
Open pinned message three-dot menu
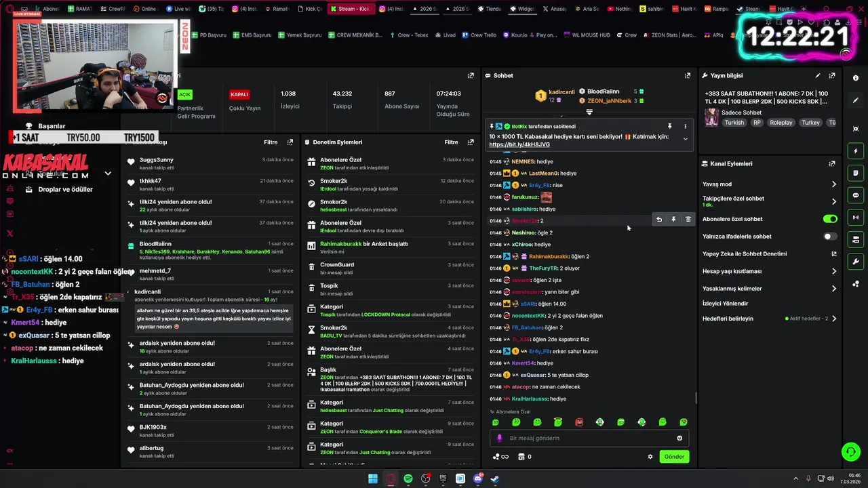coord(685,126)
